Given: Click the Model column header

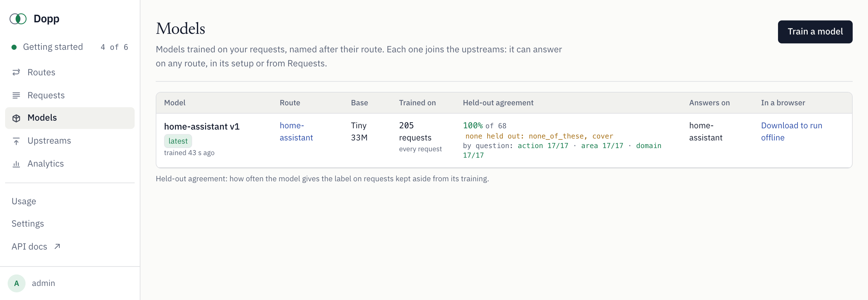Looking at the screenshot, I should coord(175,103).
